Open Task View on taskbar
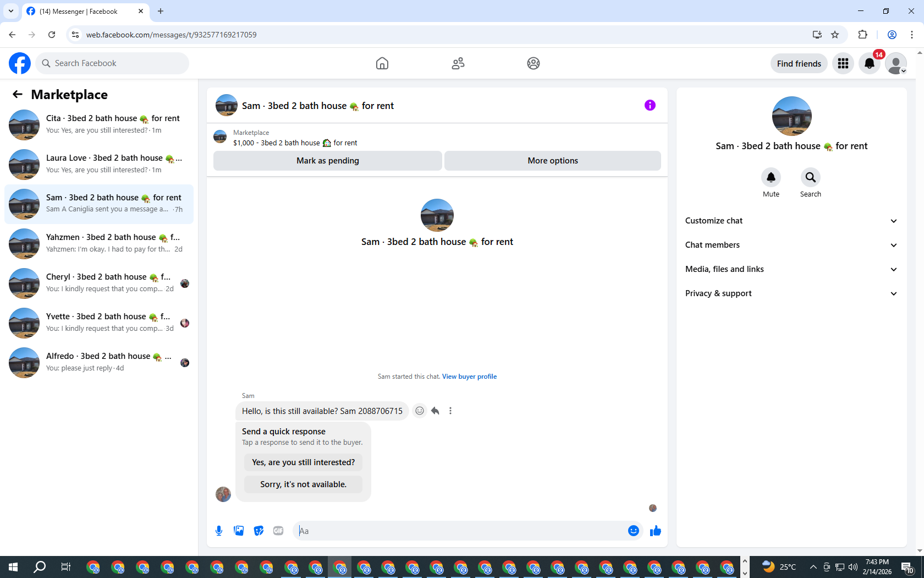 [66, 567]
